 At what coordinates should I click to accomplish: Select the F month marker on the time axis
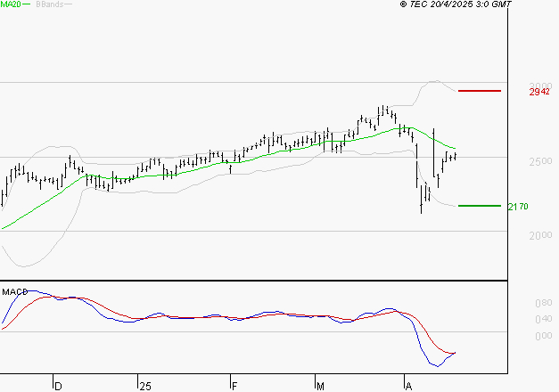tap(234, 386)
